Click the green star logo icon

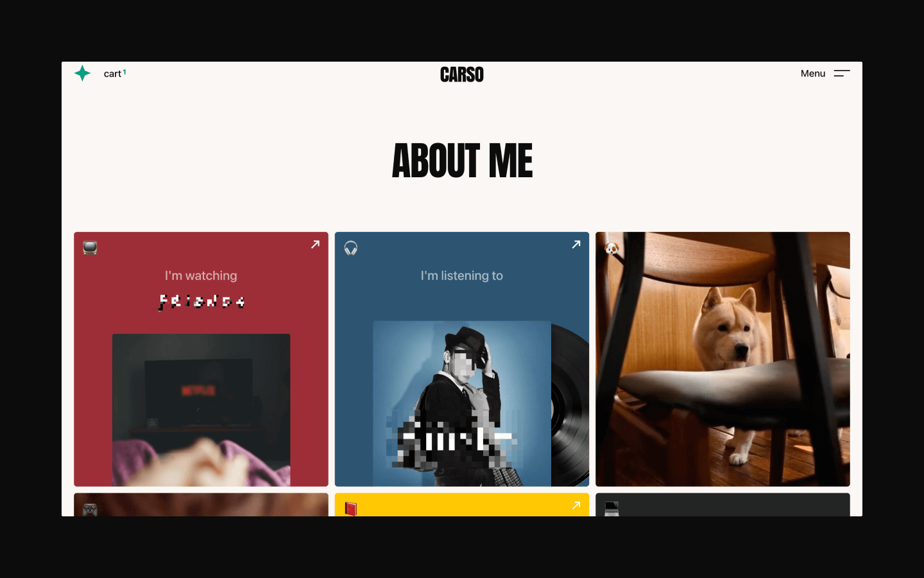[x=82, y=73]
